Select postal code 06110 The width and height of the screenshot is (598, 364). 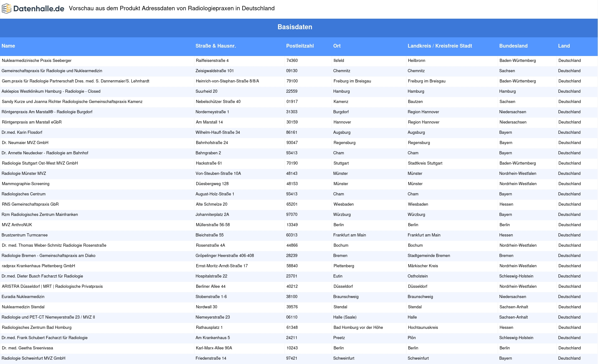click(x=292, y=317)
